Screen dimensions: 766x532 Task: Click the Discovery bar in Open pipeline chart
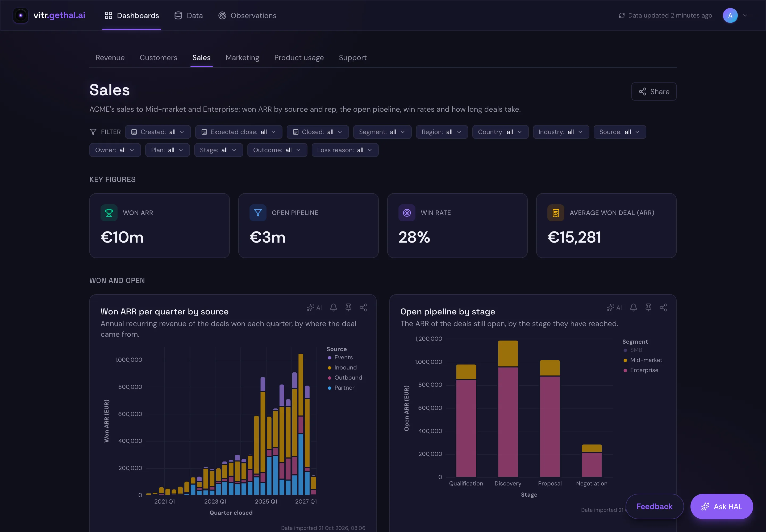pos(508,408)
